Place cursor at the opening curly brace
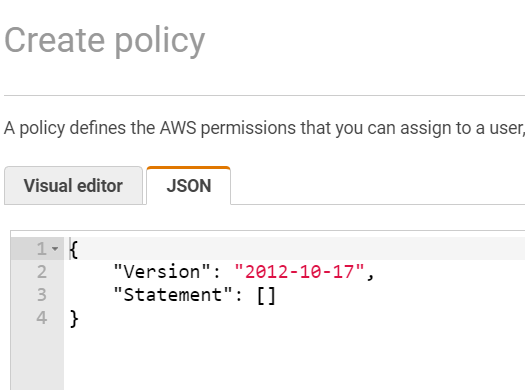This screenshot has height=390, width=525. pyautogui.click(x=74, y=249)
